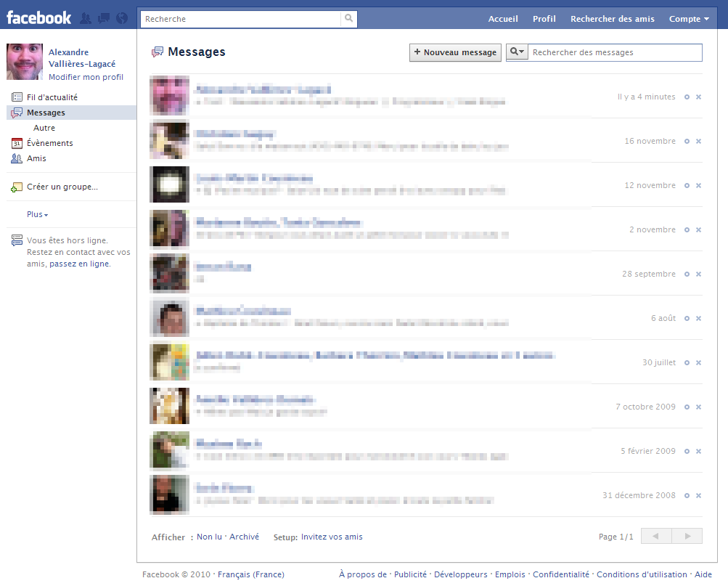Open messages icon in top bar
This screenshot has width=728, height=586.
(x=104, y=19)
